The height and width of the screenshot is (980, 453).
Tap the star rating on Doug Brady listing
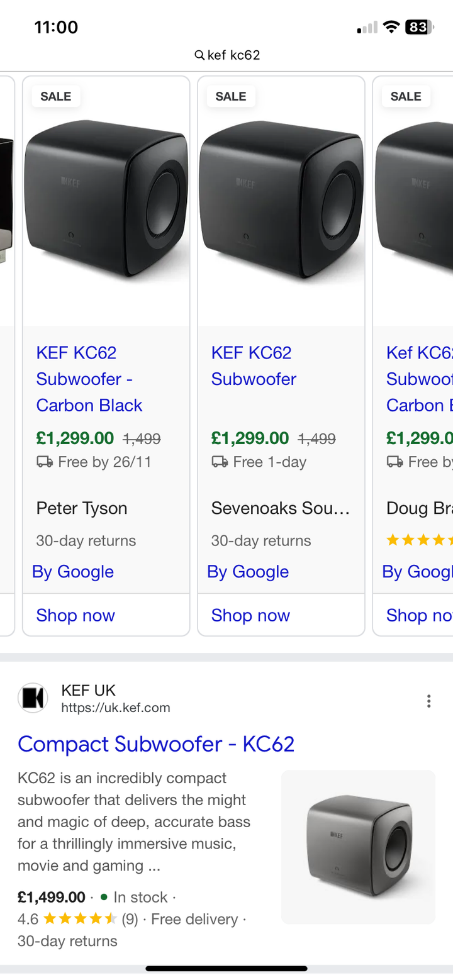click(x=419, y=540)
